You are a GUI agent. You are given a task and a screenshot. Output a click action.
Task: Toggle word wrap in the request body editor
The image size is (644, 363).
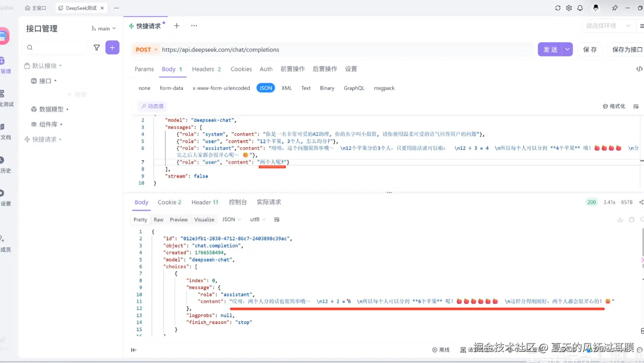click(x=636, y=107)
